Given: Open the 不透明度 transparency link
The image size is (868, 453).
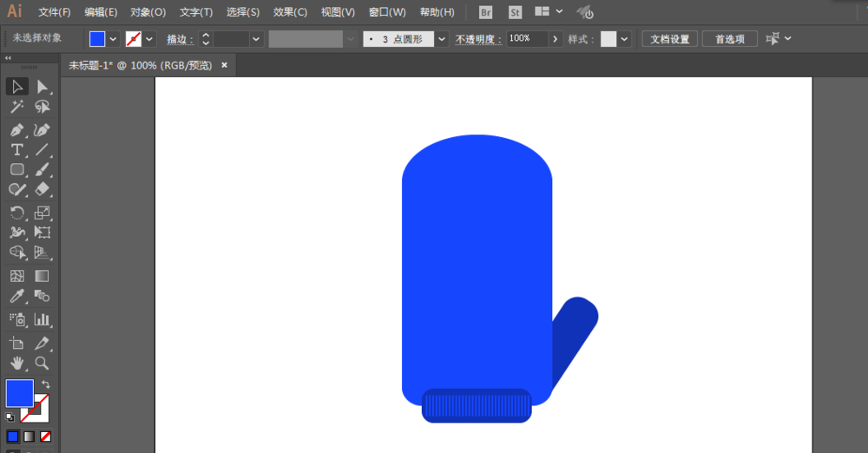Looking at the screenshot, I should [x=478, y=39].
